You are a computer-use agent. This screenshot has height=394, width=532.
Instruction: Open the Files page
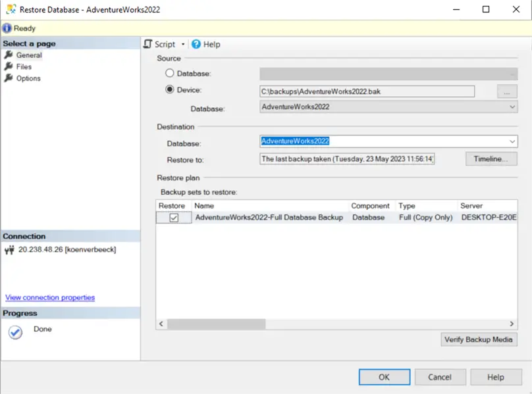pos(24,66)
